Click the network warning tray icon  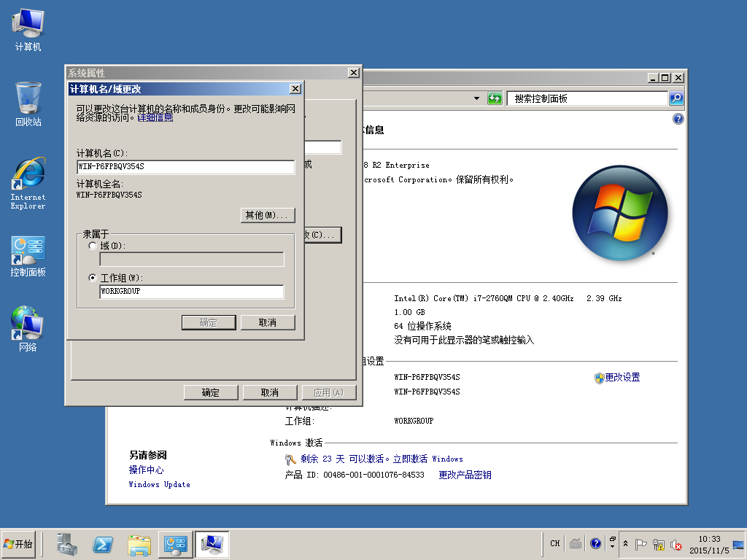[659, 544]
